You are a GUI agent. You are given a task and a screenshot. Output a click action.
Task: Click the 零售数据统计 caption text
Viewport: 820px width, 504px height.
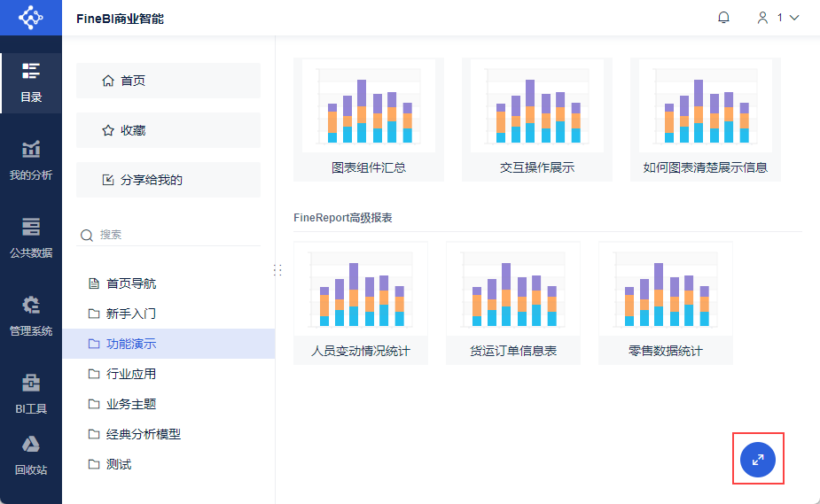pyautogui.click(x=666, y=351)
